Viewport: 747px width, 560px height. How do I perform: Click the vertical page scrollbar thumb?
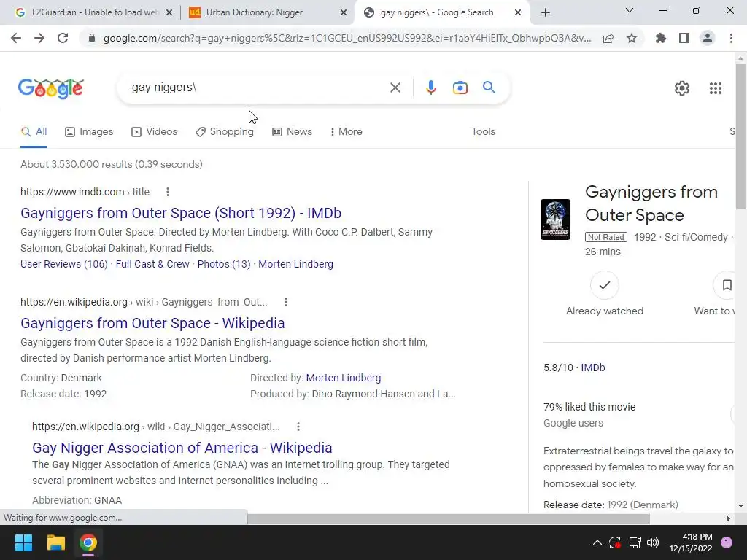point(740,136)
